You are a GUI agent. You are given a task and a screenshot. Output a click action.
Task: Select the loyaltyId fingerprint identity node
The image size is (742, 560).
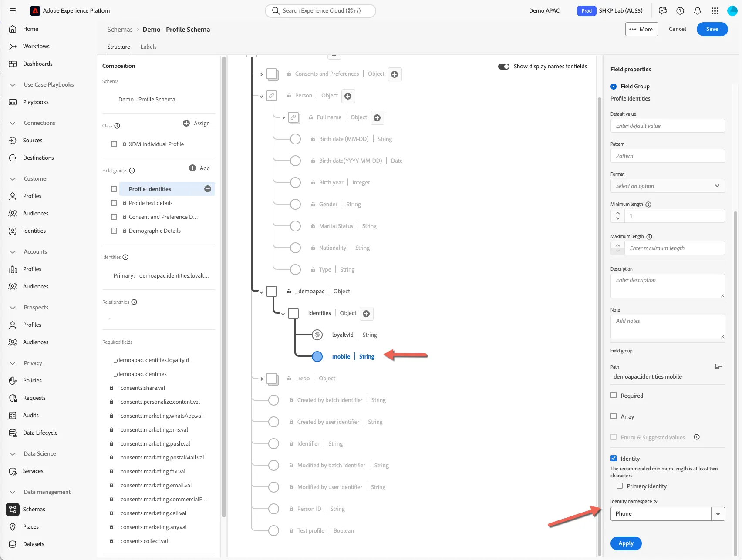[x=317, y=335]
